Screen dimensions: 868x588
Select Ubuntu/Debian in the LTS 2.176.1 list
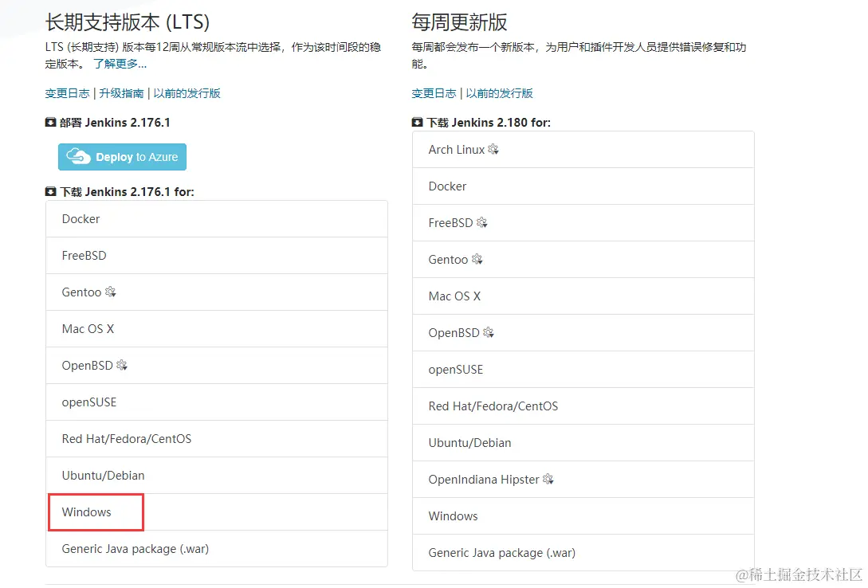coord(217,476)
